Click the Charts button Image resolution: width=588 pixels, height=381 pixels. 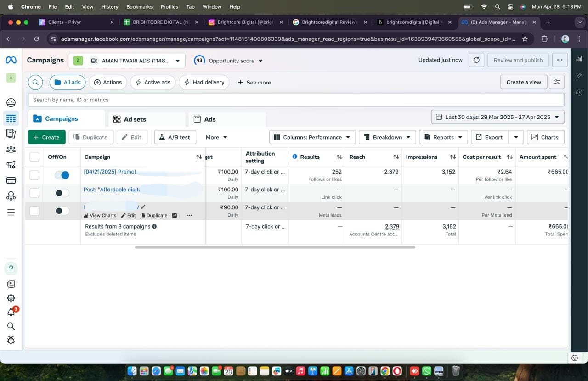pyautogui.click(x=546, y=137)
